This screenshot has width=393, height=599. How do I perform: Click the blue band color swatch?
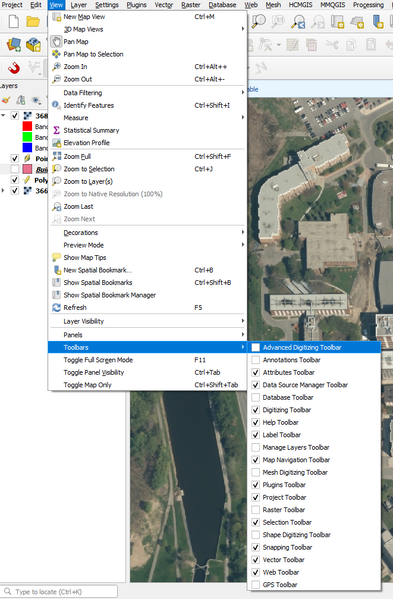[x=27, y=147]
